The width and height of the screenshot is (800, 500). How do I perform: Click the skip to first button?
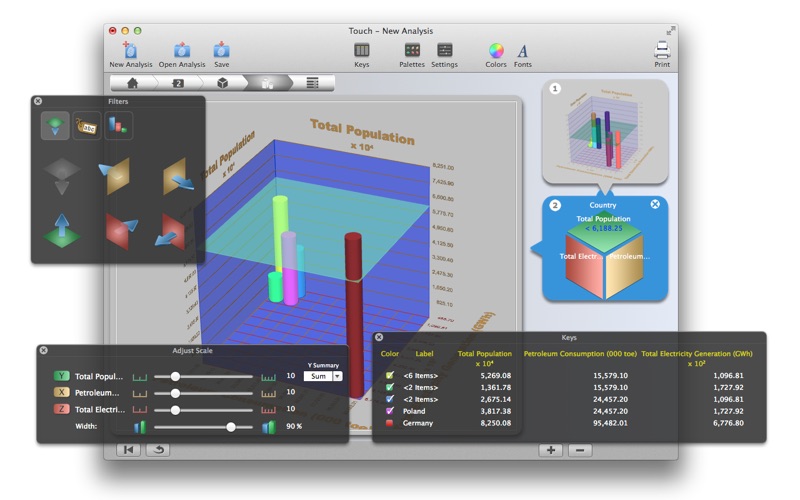(x=129, y=449)
